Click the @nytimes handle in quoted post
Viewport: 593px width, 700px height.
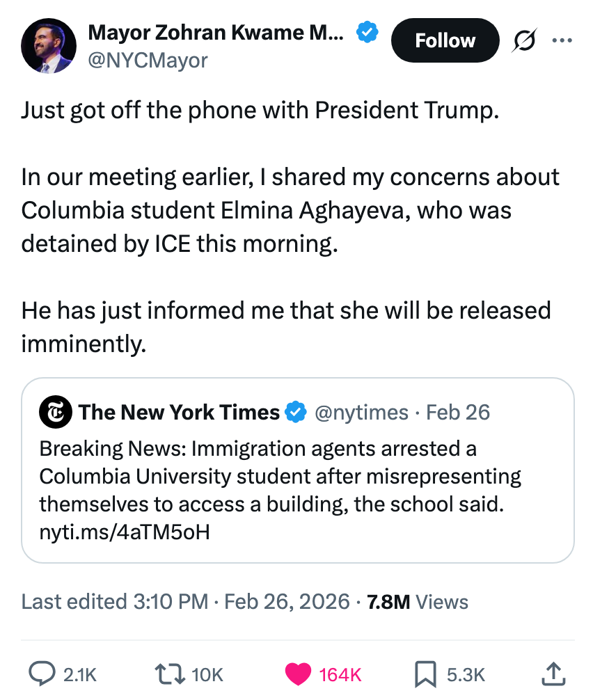pos(361,413)
